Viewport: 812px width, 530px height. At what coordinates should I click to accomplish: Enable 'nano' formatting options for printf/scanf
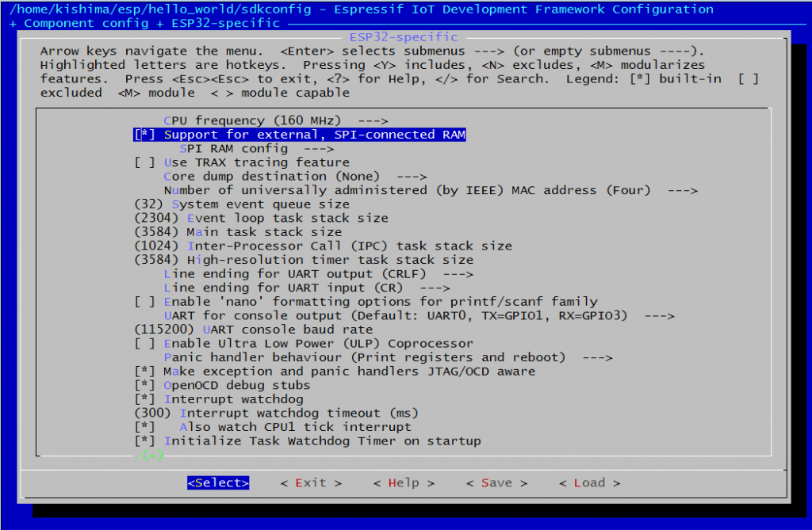(145, 302)
